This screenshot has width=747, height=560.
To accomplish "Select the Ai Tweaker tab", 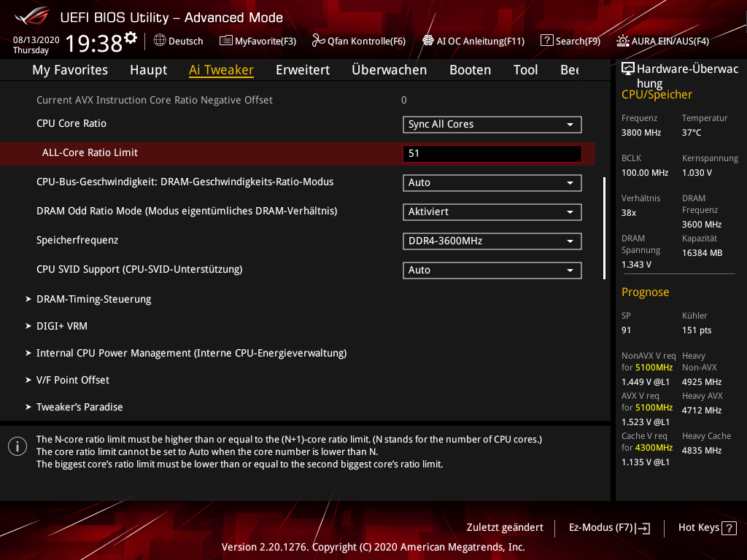I will [221, 70].
